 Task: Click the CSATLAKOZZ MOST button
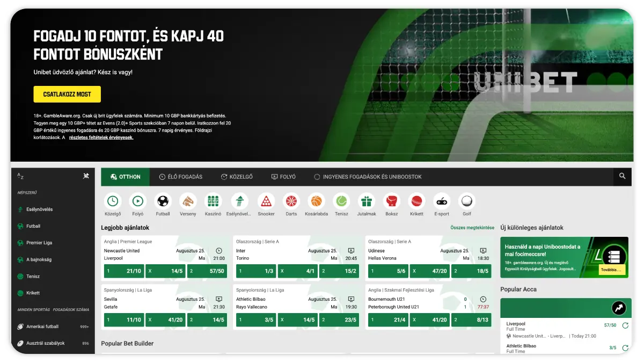(67, 94)
